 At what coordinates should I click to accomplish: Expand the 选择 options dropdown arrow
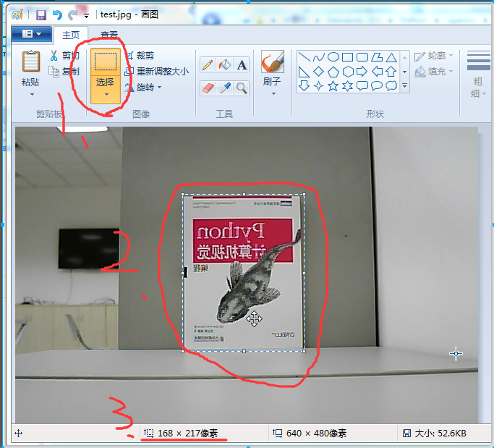point(106,94)
